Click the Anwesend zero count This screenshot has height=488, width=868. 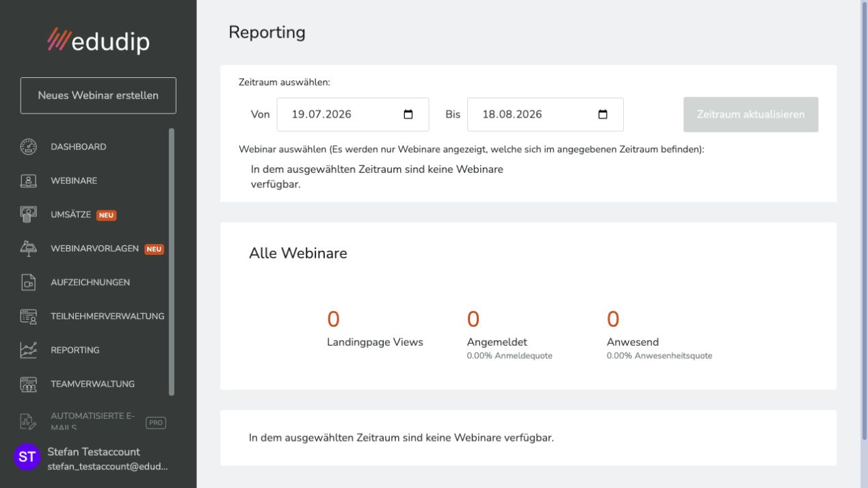coord(613,318)
